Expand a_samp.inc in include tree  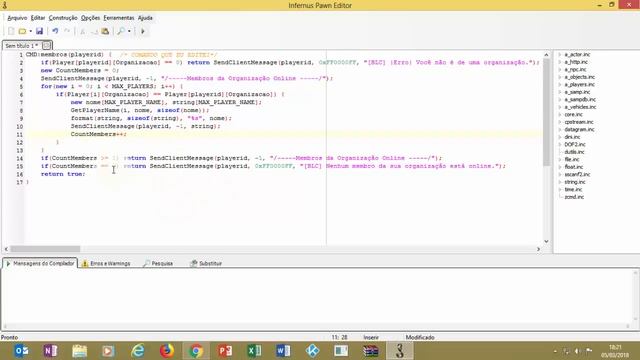[x=560, y=92]
